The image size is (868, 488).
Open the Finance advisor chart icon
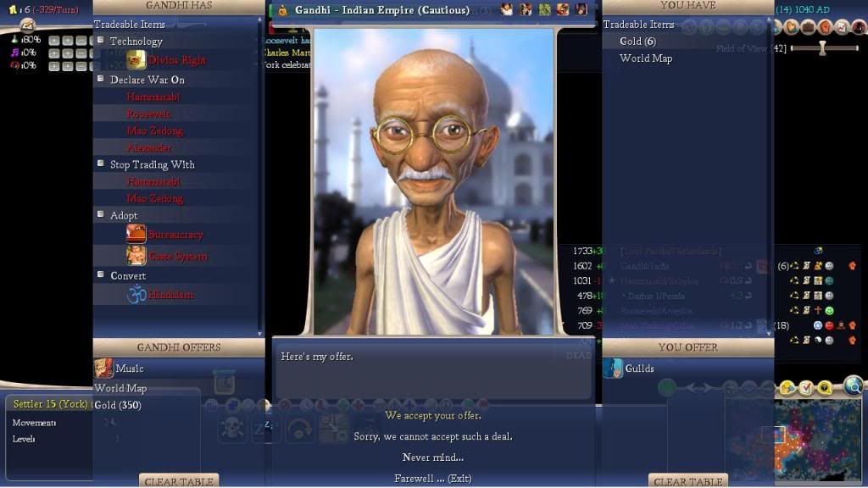point(842,26)
